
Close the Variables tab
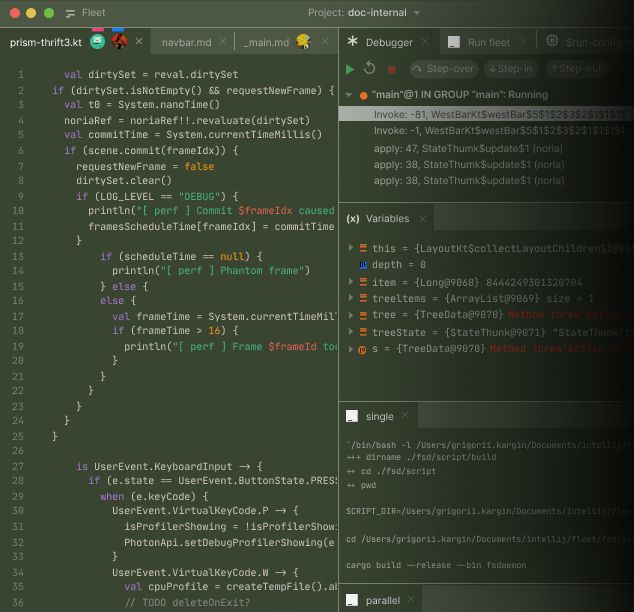(x=423, y=219)
